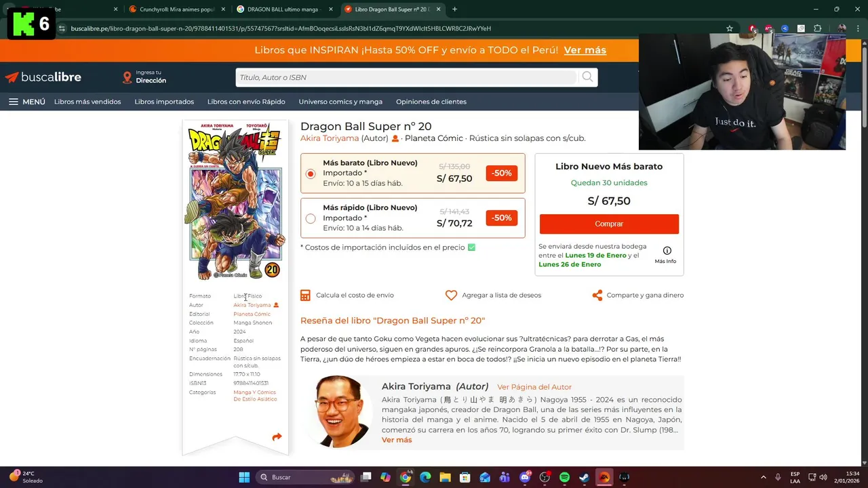Expand author bio with Ver más
Image resolution: width=868 pixels, height=488 pixels.
pos(397,440)
